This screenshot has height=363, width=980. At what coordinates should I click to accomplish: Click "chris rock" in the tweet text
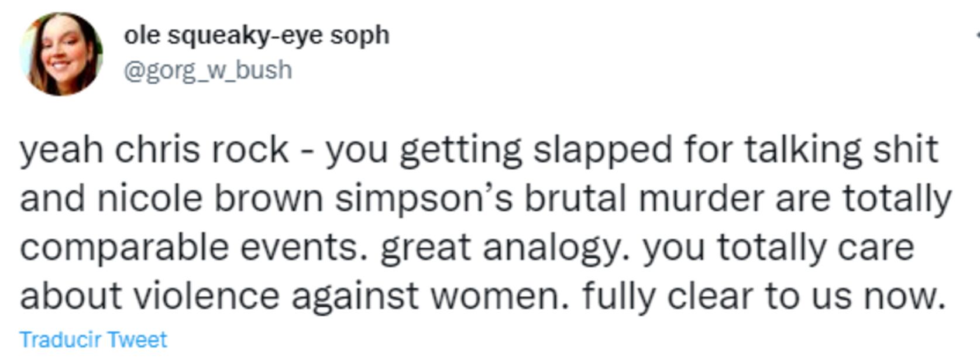pyautogui.click(x=201, y=150)
